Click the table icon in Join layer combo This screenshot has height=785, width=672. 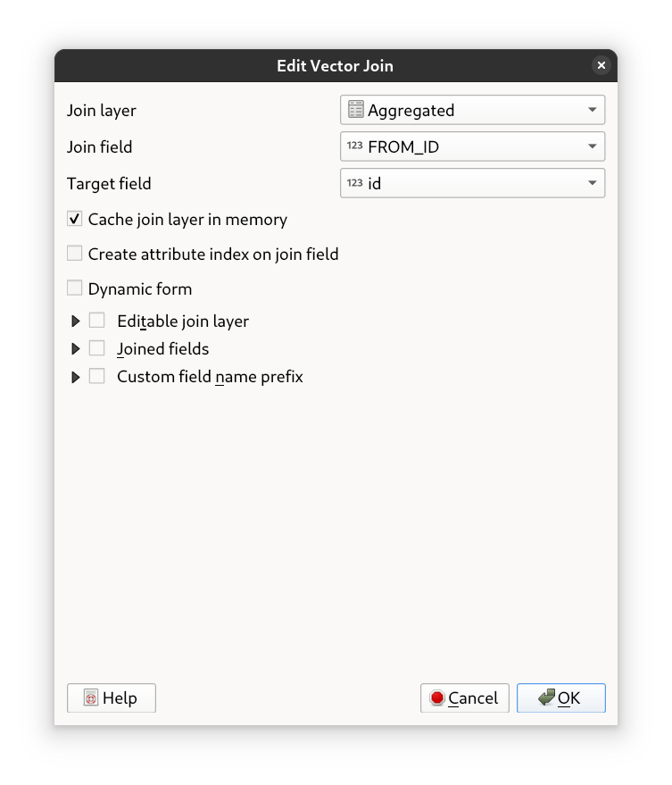tap(356, 110)
